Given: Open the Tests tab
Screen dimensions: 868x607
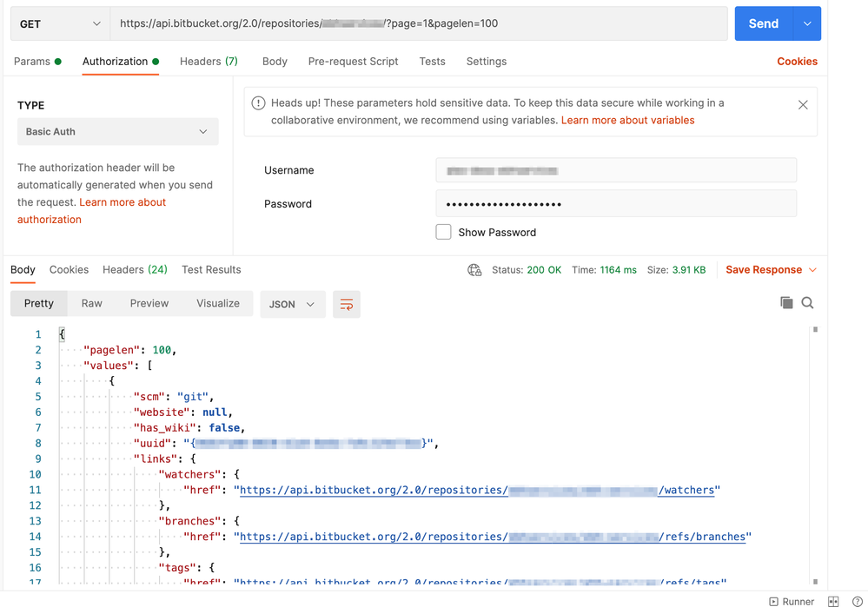Looking at the screenshot, I should tap(433, 62).
